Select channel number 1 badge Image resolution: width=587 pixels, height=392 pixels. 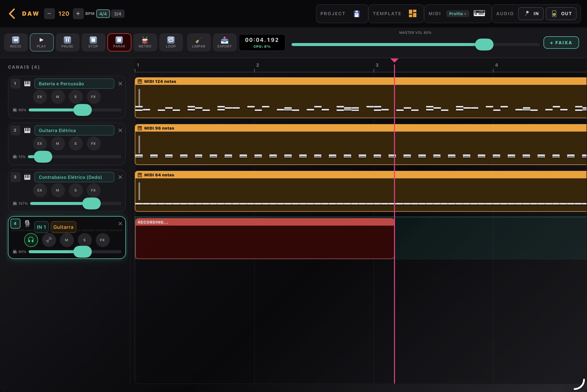[x=15, y=84]
